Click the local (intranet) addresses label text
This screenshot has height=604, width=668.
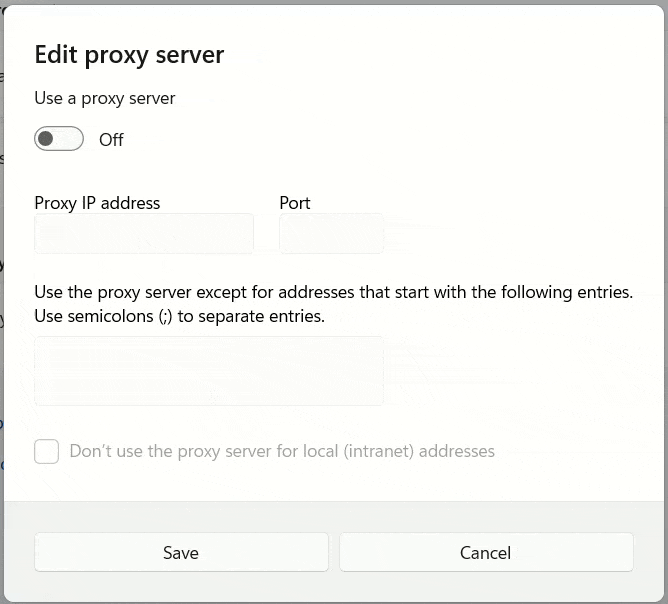click(x=282, y=451)
